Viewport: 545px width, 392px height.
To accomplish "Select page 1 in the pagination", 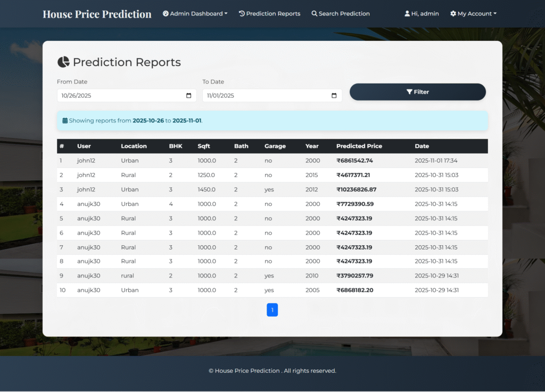I will coord(272,310).
